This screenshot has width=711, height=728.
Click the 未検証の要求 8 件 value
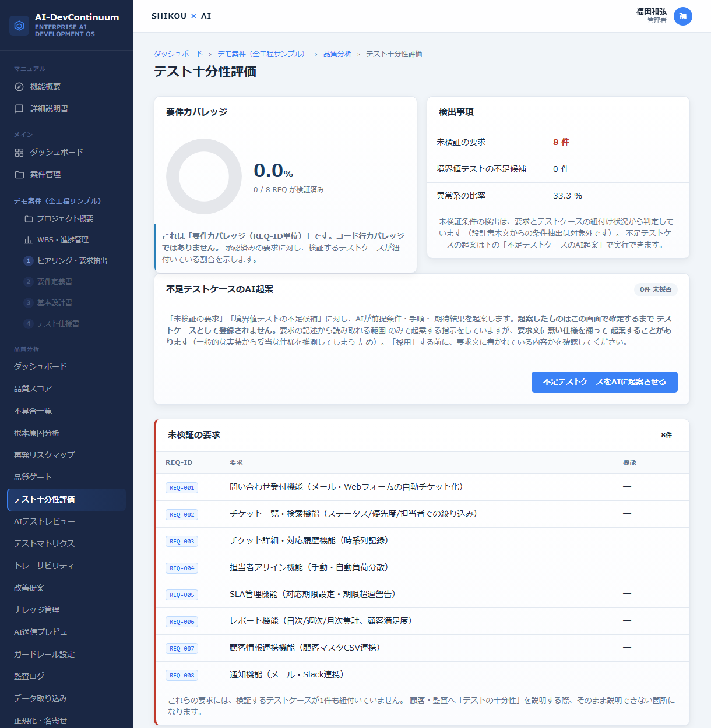[x=561, y=143]
